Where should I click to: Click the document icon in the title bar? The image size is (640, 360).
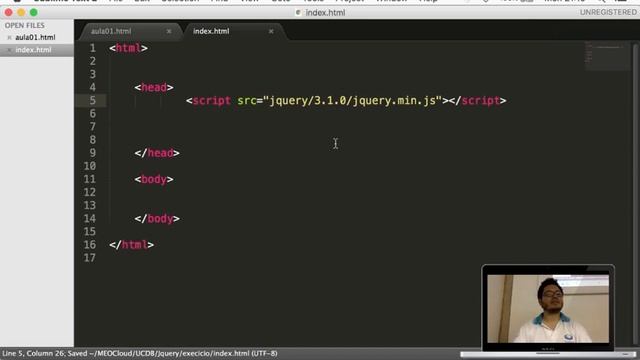[x=298, y=13]
